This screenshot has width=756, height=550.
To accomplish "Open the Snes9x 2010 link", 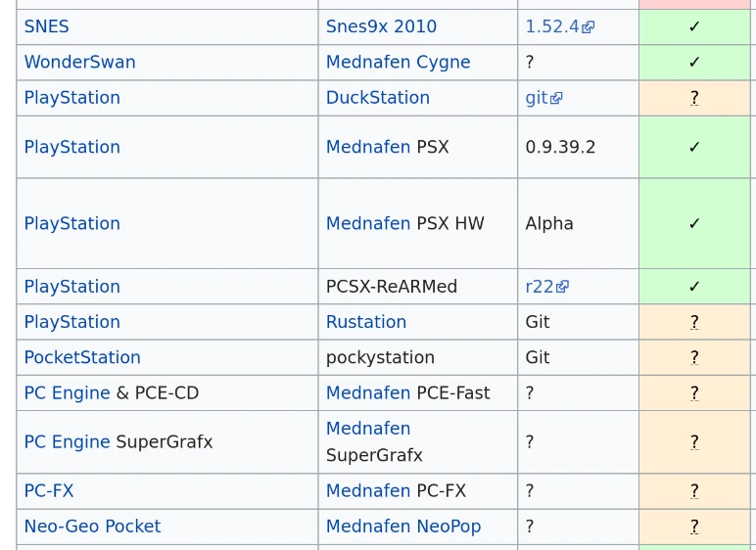I will (381, 26).
